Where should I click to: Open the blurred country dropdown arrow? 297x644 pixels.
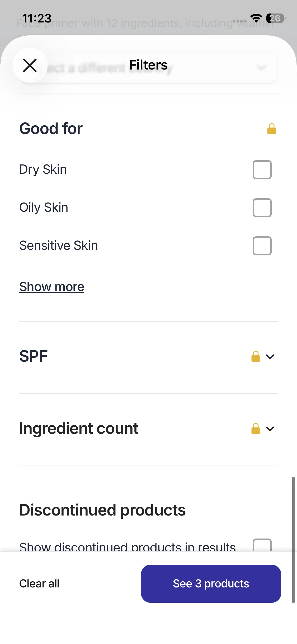coord(261,68)
